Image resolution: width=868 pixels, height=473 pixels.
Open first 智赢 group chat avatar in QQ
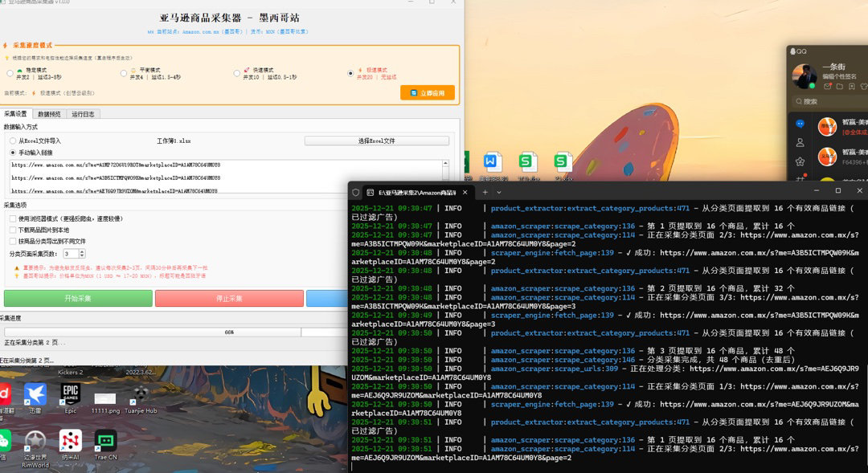[827, 127]
